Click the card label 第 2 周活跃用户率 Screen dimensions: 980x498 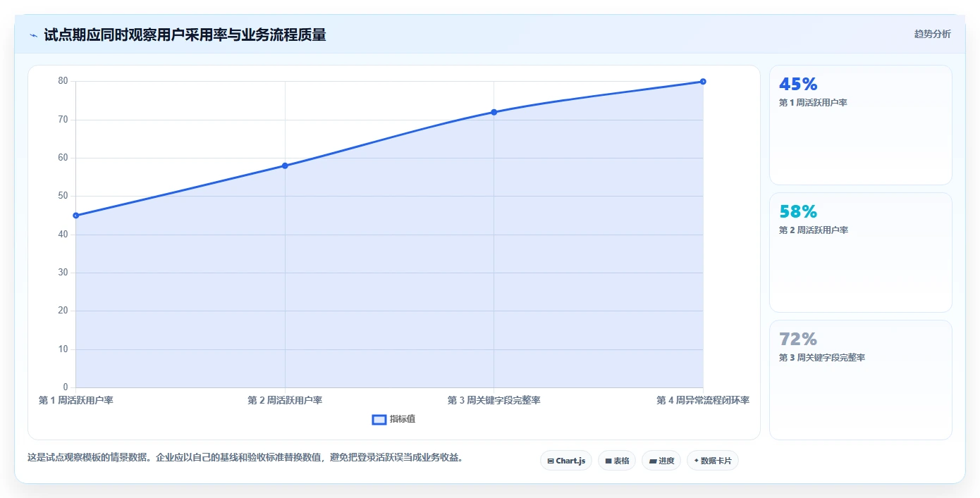(x=813, y=230)
